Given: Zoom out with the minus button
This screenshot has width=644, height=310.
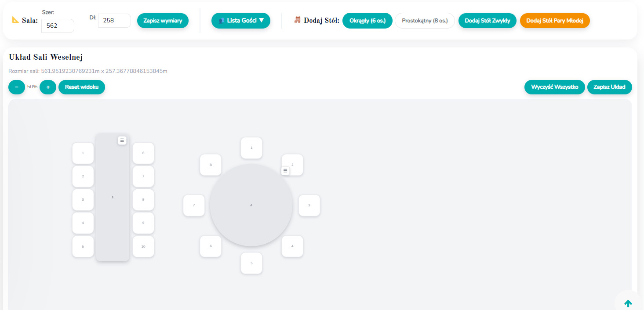Looking at the screenshot, I should tap(17, 87).
